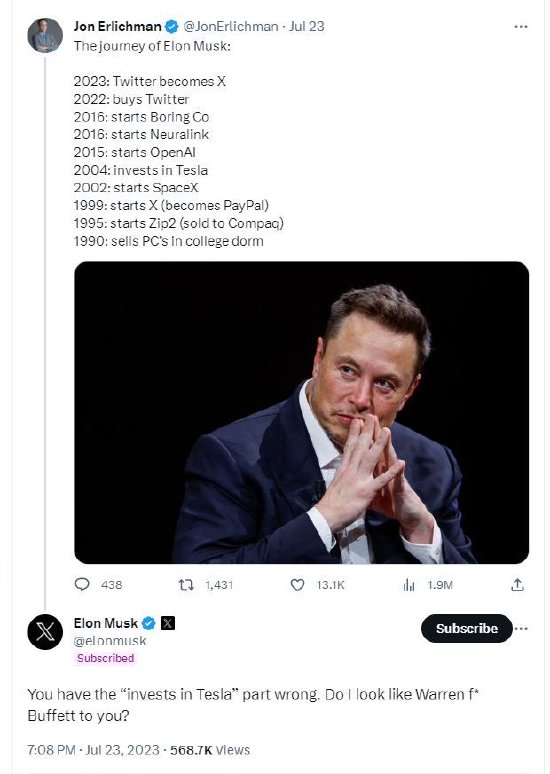Click the reply speech bubble icon
The image size is (550, 774).
click(82, 584)
